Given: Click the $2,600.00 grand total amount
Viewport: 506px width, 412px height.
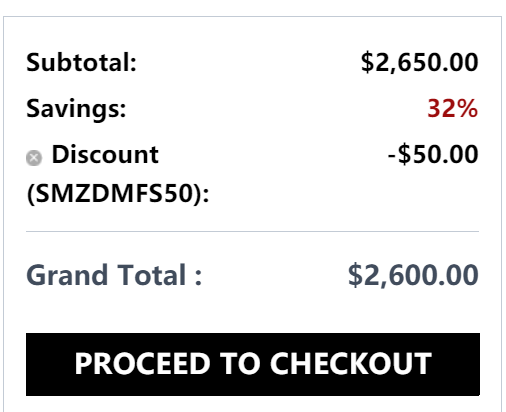Looking at the screenshot, I should 413,275.
